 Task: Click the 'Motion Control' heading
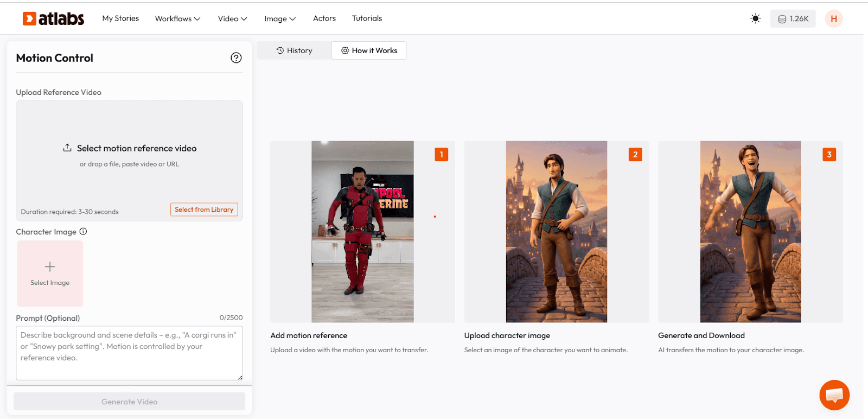click(54, 58)
